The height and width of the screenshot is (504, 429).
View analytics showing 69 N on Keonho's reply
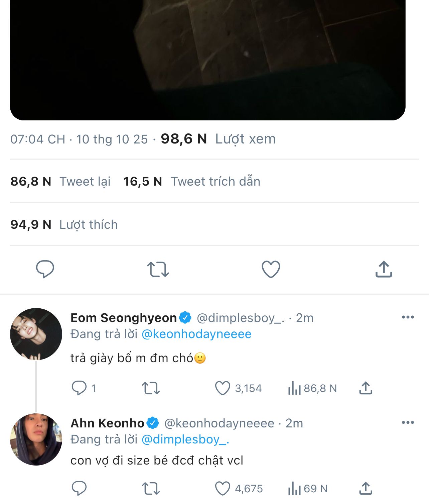click(x=307, y=489)
